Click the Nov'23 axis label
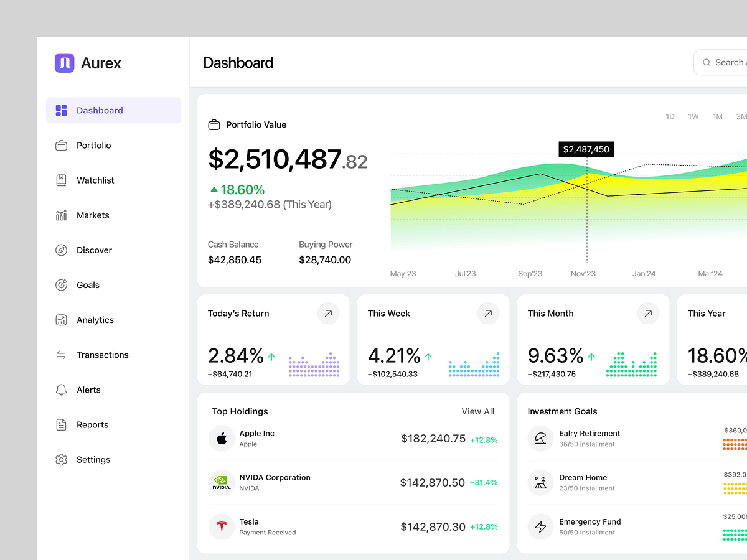 (x=583, y=274)
